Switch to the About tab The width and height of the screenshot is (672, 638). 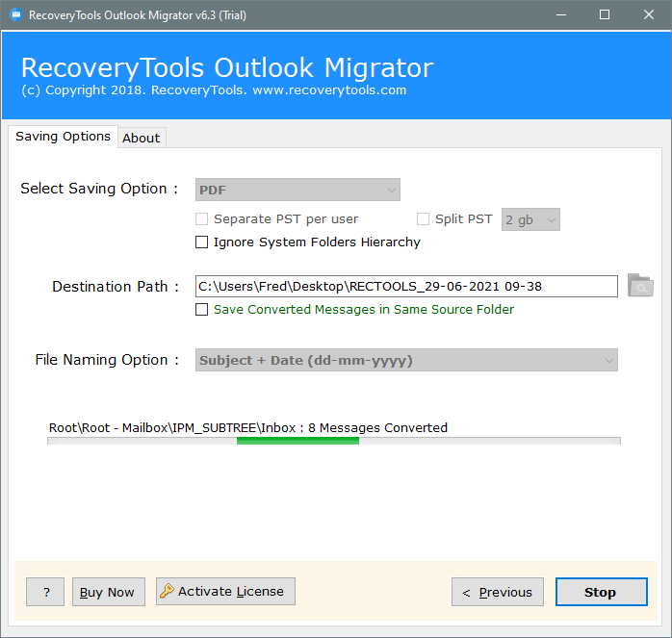tap(142, 138)
